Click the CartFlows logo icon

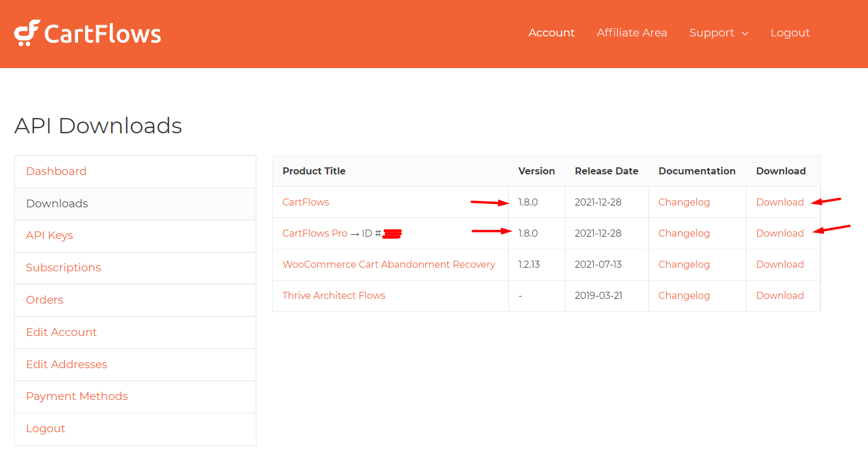[x=28, y=33]
